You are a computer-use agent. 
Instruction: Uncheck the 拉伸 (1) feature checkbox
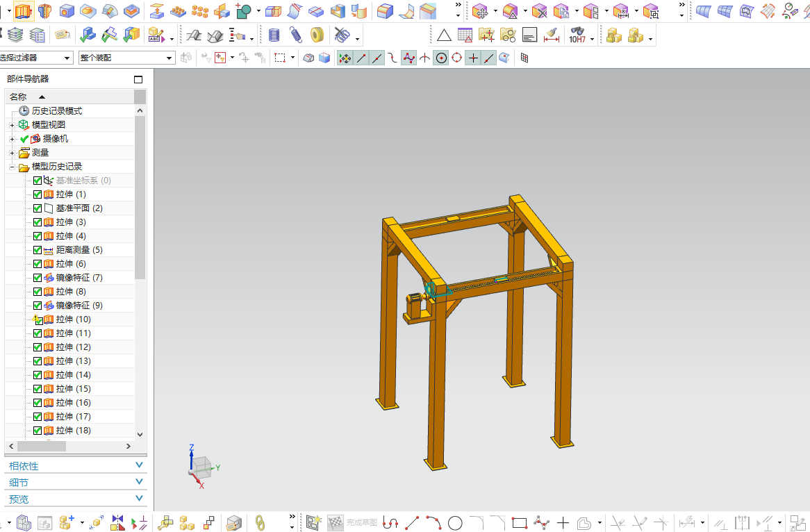coord(38,194)
